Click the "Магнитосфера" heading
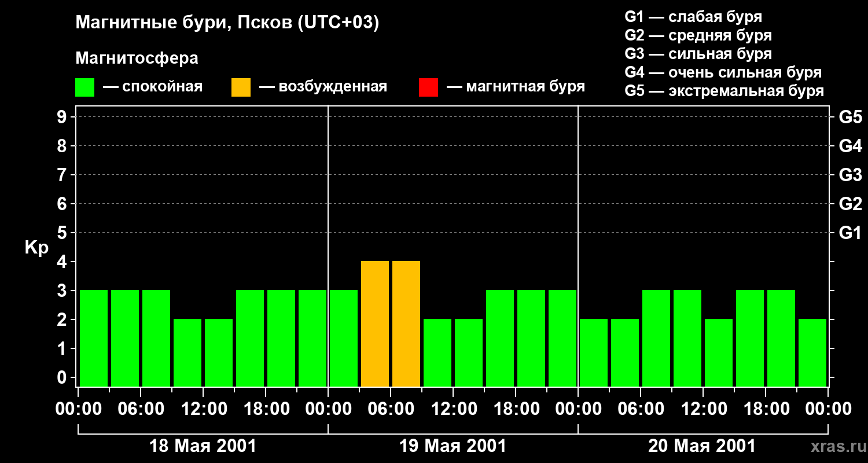This screenshot has height=463, width=868. [x=137, y=58]
